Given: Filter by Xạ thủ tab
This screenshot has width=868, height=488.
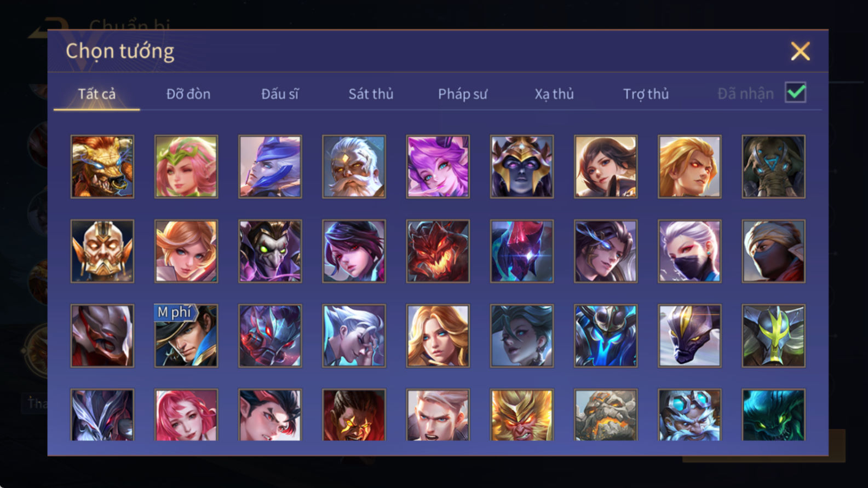Looking at the screenshot, I should click(554, 94).
